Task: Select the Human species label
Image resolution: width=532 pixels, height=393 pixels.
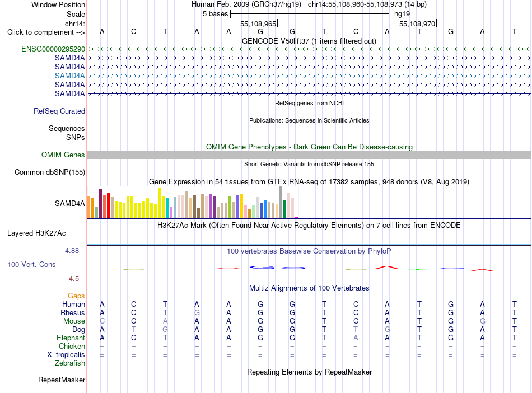Action: tap(73, 305)
